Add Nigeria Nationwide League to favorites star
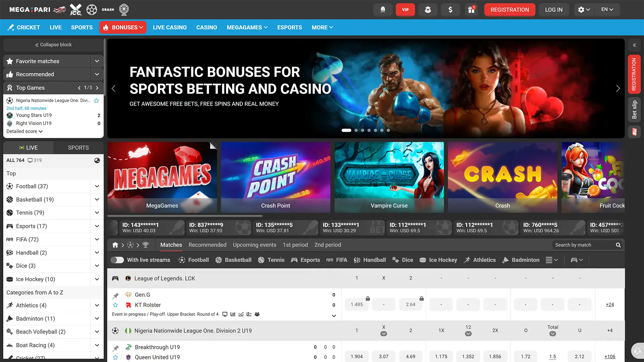The width and height of the screenshot is (644, 362). pos(97,101)
